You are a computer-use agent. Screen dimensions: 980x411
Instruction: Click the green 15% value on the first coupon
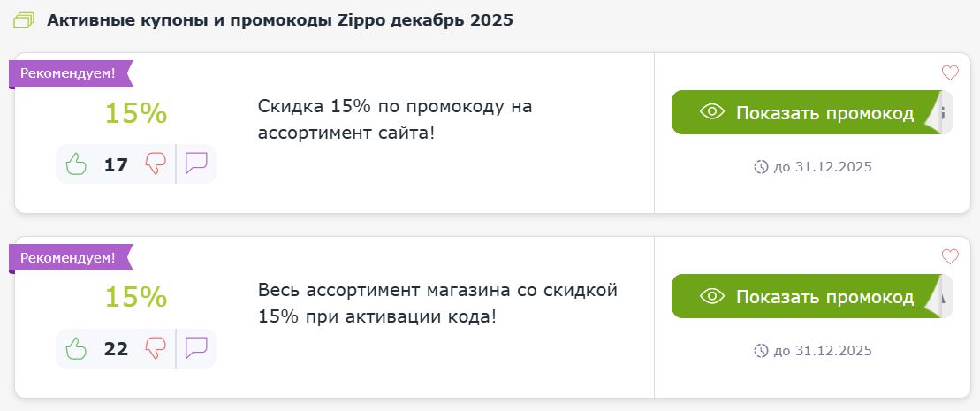click(x=136, y=114)
